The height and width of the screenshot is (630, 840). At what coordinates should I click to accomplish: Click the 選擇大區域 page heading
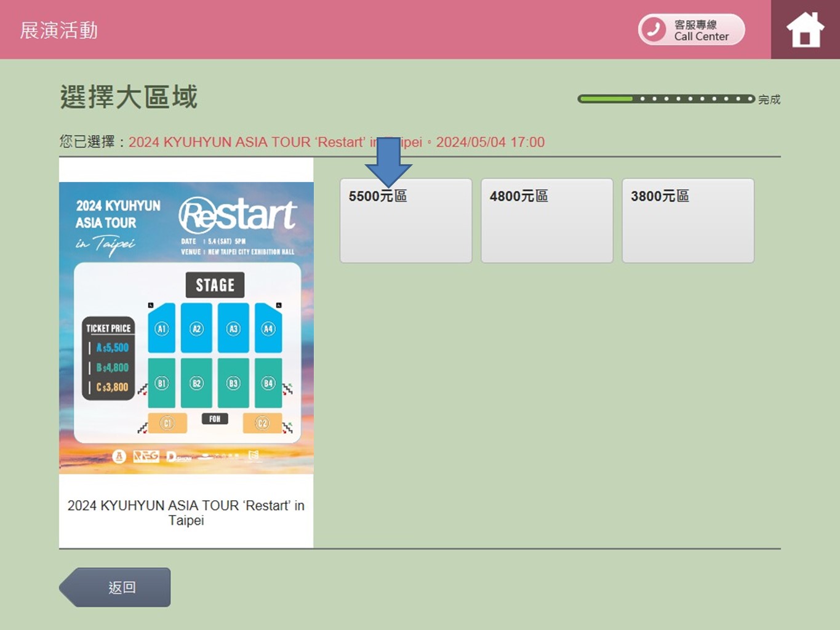pyautogui.click(x=129, y=97)
